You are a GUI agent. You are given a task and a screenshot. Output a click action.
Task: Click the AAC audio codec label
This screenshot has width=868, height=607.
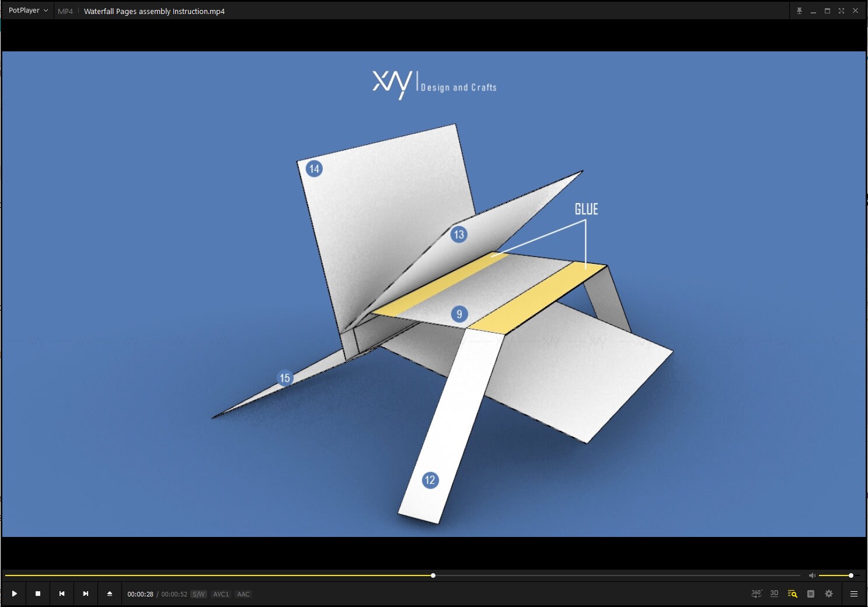tap(243, 594)
